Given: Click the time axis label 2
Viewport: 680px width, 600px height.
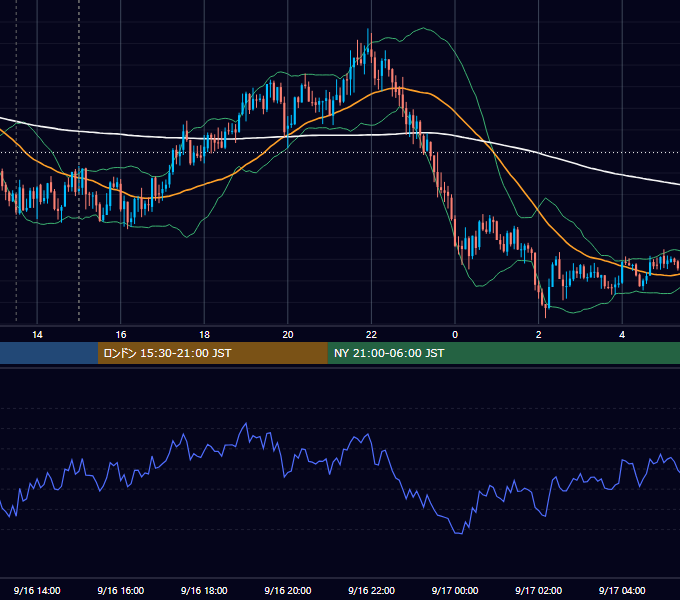Looking at the screenshot, I should click(x=539, y=335).
